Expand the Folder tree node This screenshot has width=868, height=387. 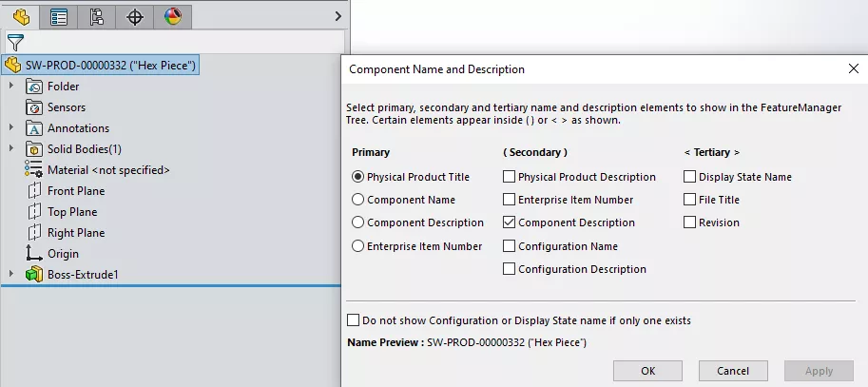click(11, 87)
